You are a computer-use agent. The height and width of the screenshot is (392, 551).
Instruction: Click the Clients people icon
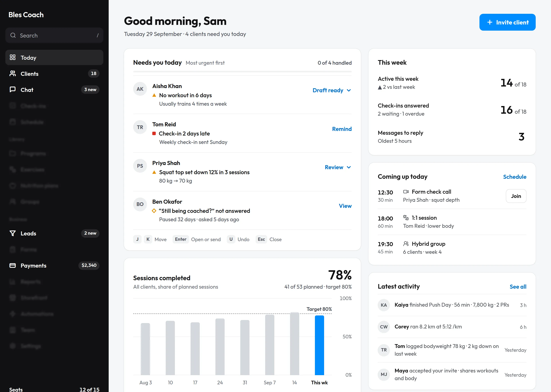[13, 74]
